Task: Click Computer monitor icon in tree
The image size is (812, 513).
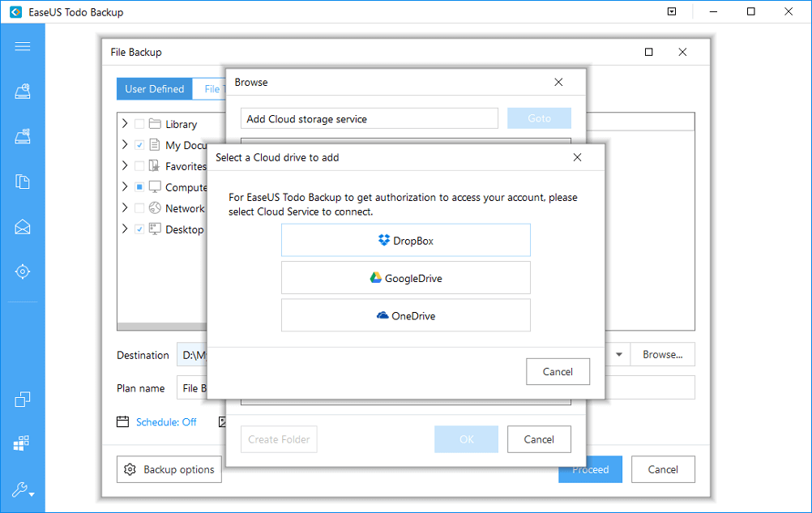Action: click(x=155, y=187)
